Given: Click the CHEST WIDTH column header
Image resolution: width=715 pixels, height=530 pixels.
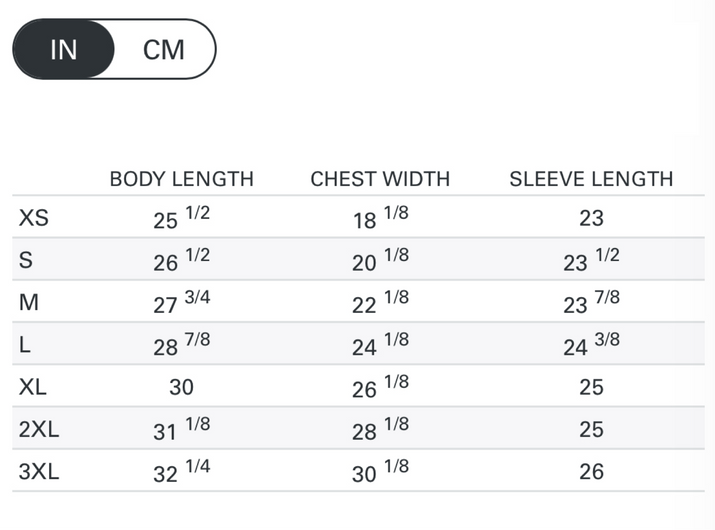Looking at the screenshot, I should [x=380, y=179].
